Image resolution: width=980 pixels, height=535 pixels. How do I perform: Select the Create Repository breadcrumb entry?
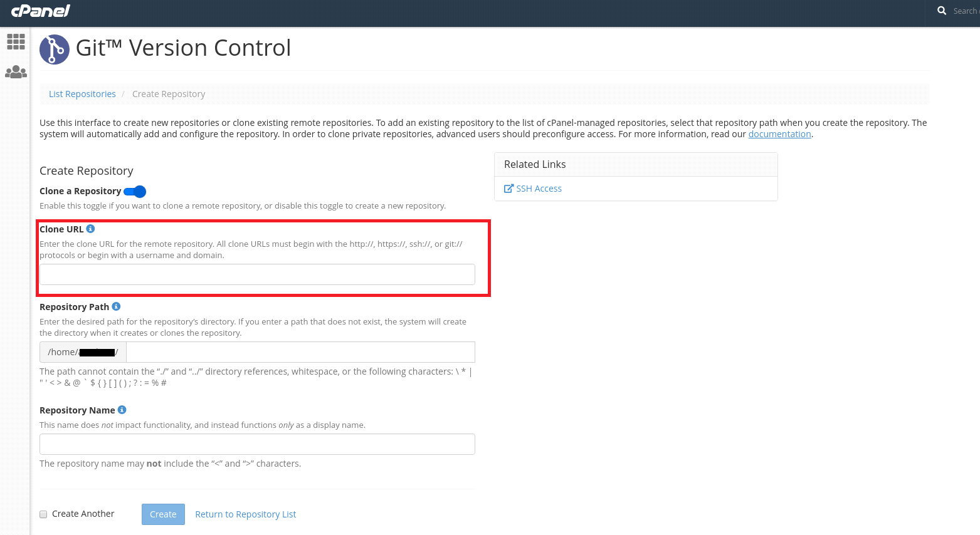click(169, 93)
